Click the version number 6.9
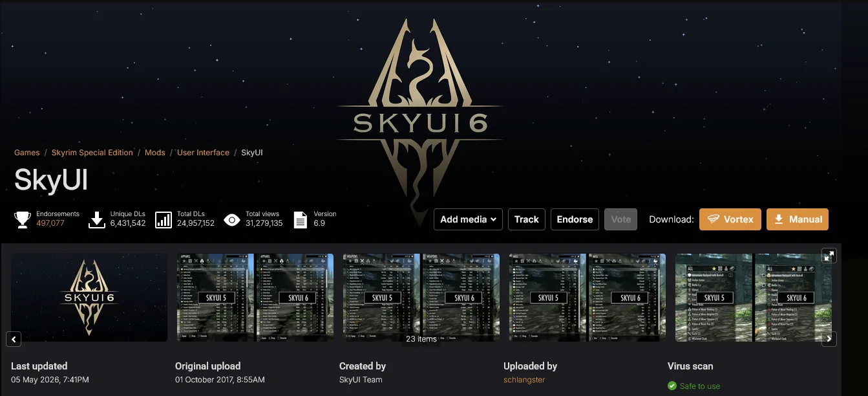Screen dimensions: 868x396 pyautogui.click(x=319, y=223)
